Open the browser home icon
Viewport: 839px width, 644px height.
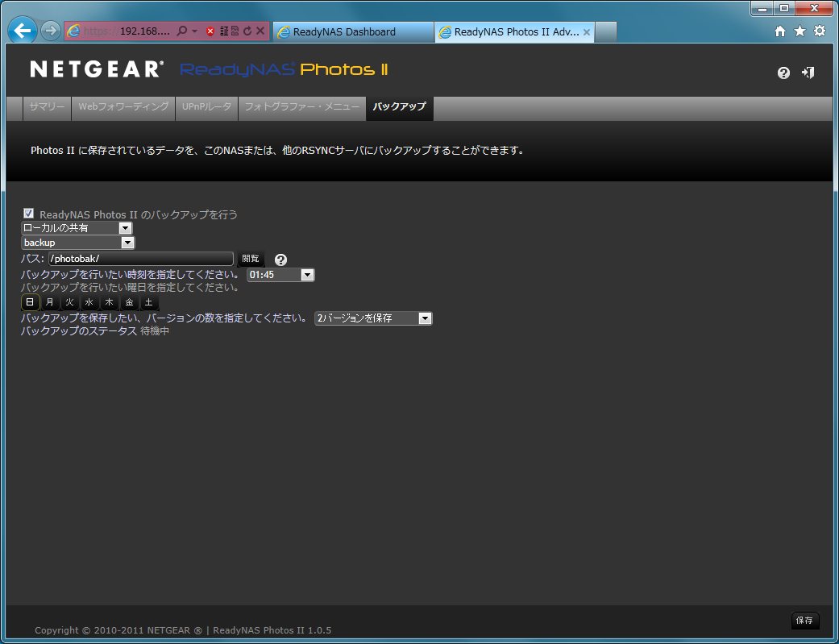(x=779, y=31)
